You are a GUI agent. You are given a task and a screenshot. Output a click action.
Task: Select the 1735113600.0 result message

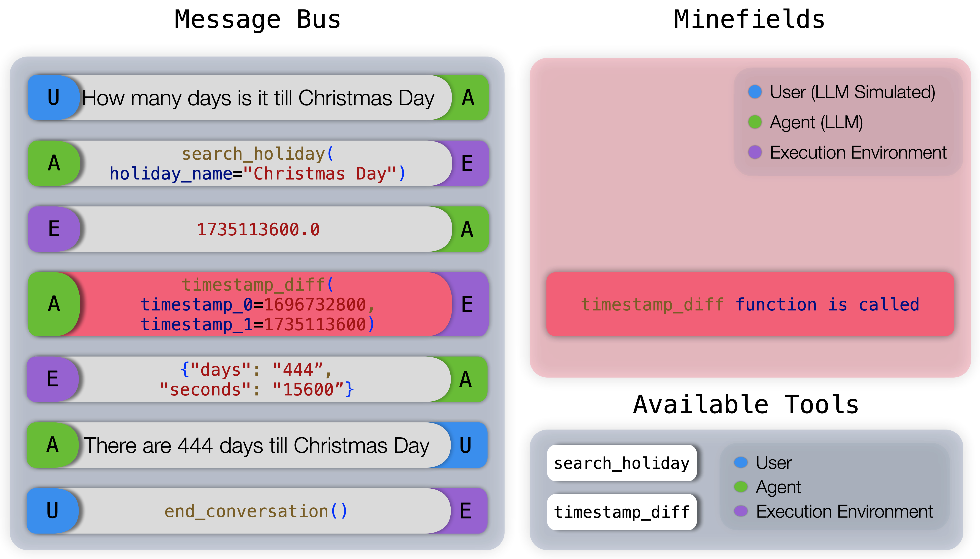[259, 229]
